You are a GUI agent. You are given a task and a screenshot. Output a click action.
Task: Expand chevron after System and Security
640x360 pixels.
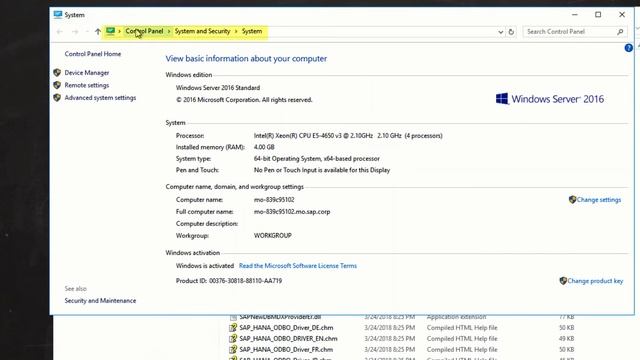pyautogui.click(x=236, y=31)
